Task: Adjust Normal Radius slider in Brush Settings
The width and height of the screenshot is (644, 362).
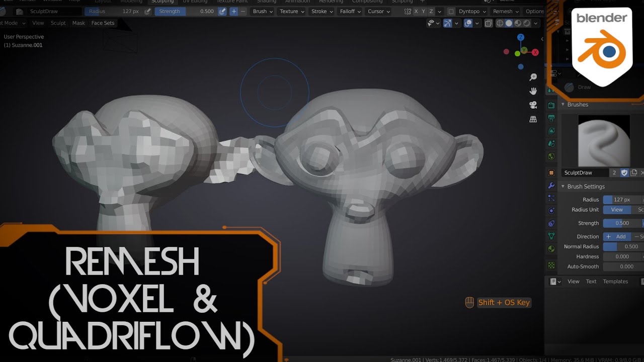Action: coord(623,246)
